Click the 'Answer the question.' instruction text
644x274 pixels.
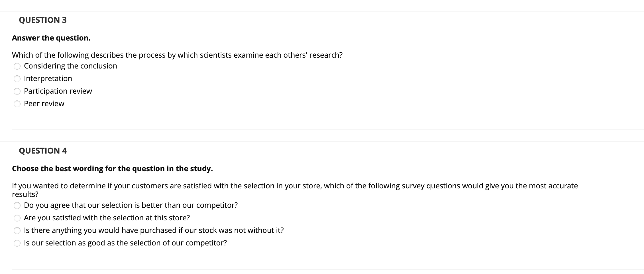(51, 38)
